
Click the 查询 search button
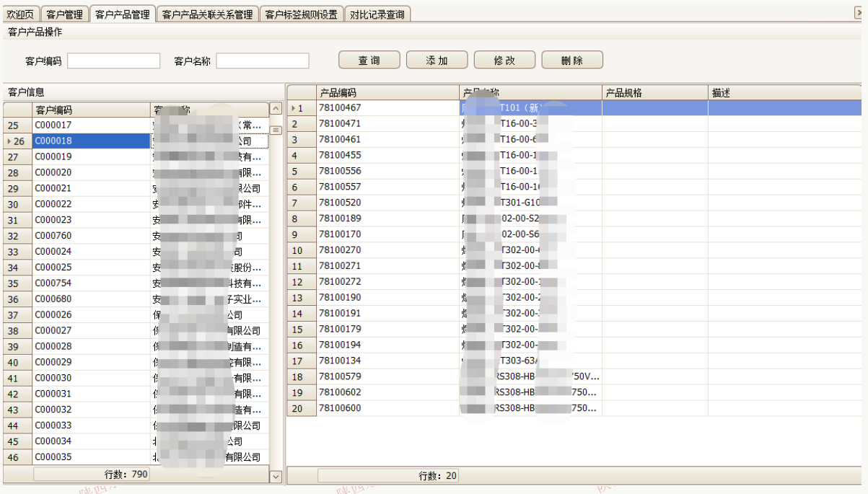pos(369,60)
